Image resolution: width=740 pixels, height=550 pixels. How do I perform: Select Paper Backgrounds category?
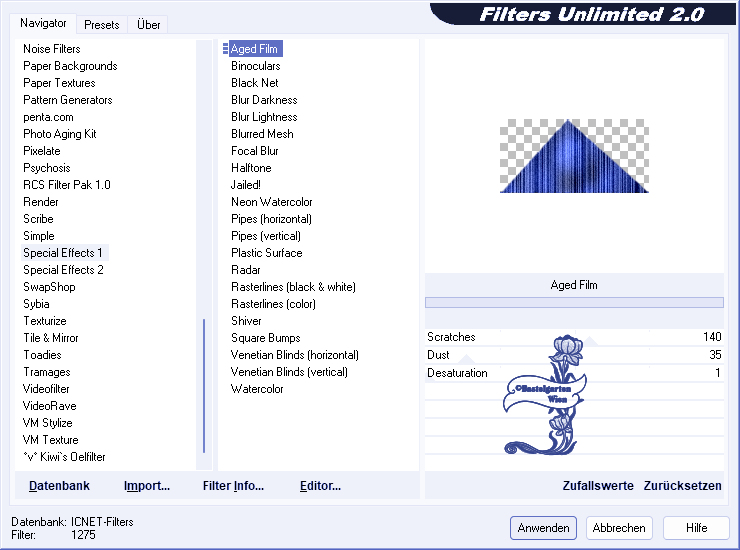70,66
